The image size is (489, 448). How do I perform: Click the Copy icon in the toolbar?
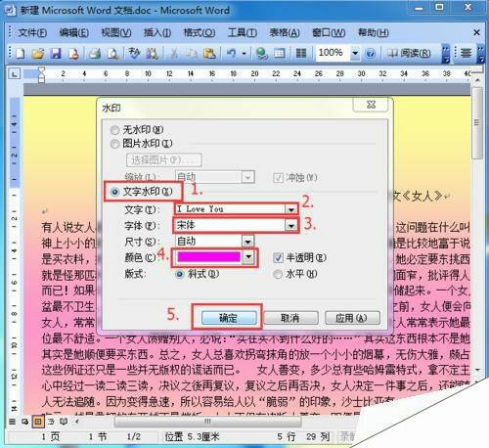tap(191, 53)
